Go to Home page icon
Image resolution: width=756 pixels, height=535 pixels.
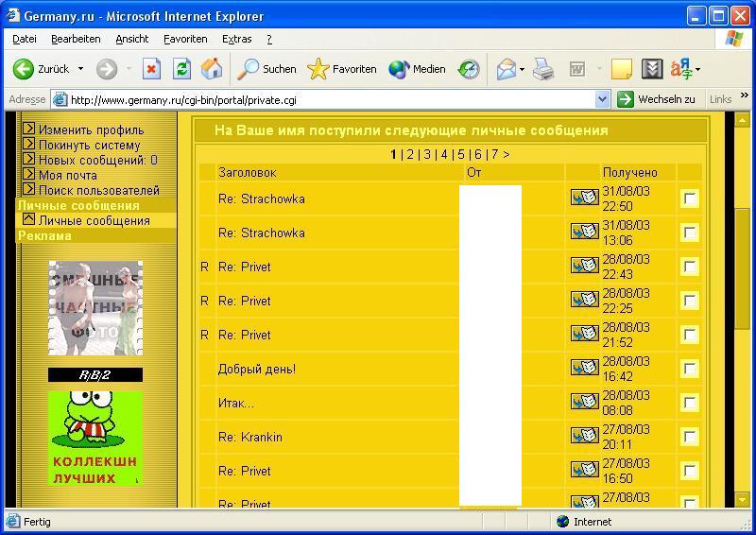[212, 69]
